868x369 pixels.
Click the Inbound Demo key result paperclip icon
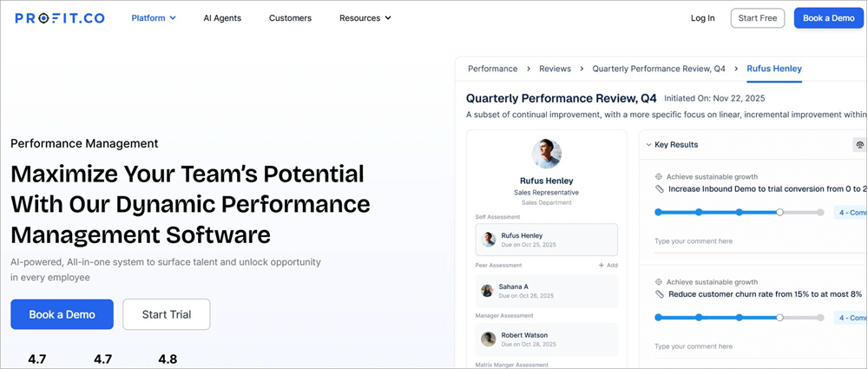659,188
